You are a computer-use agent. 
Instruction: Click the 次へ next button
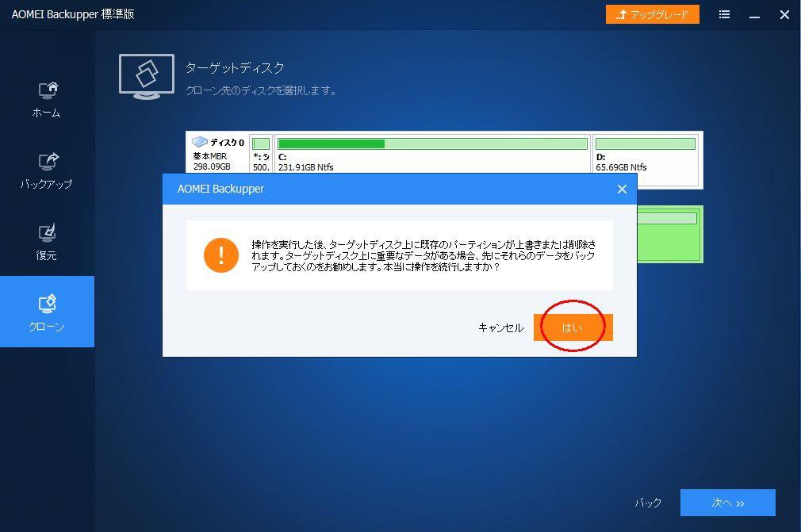pos(727,503)
